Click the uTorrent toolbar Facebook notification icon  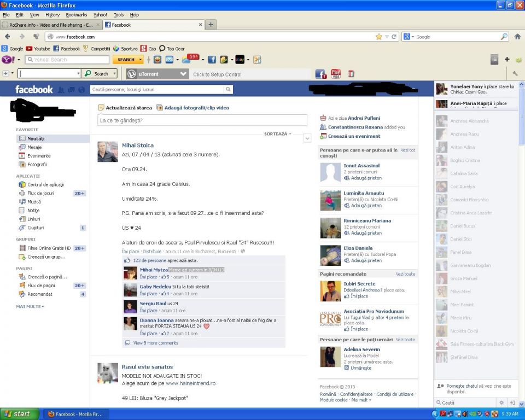point(320,74)
